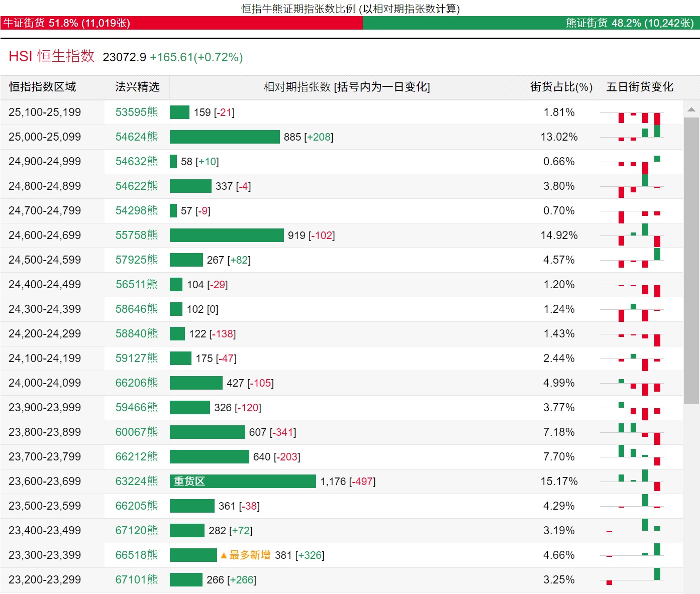Click the 街货占比(%) column header
700x594 pixels.
point(561,87)
